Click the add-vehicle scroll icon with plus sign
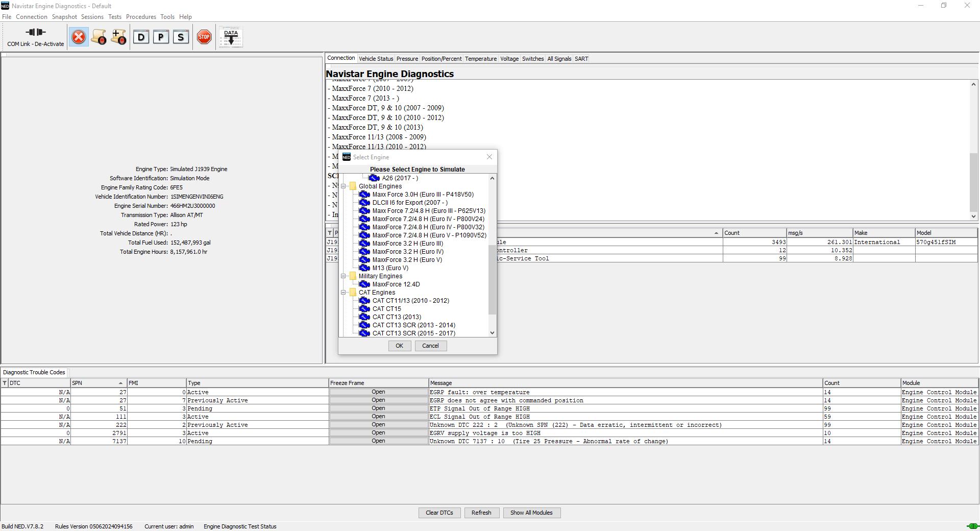The width and height of the screenshot is (980, 531). coord(118,36)
